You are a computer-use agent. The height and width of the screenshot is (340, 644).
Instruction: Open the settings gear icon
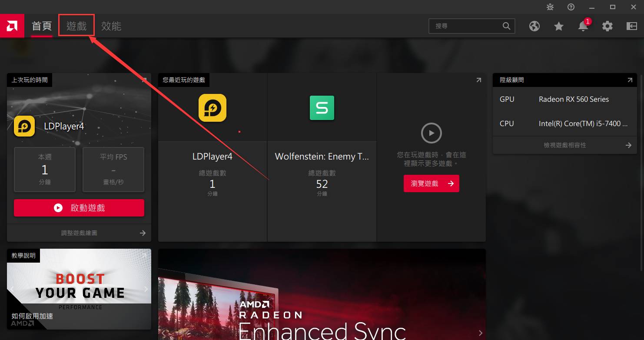coord(607,26)
